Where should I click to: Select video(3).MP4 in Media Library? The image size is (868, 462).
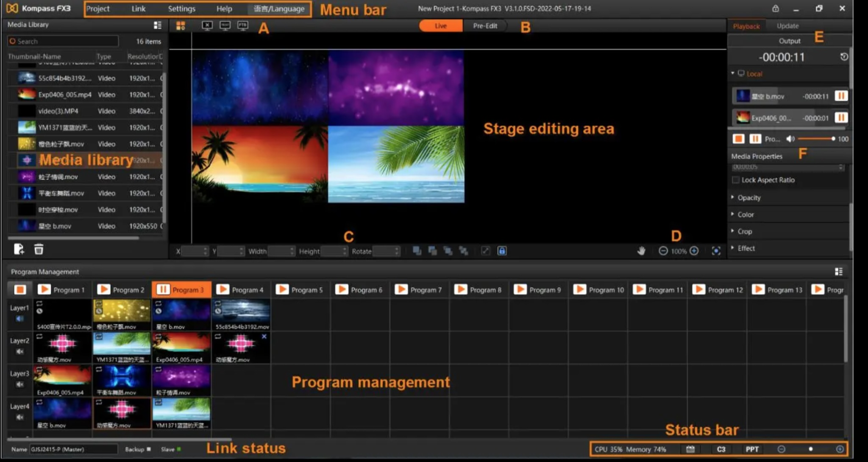[86, 111]
